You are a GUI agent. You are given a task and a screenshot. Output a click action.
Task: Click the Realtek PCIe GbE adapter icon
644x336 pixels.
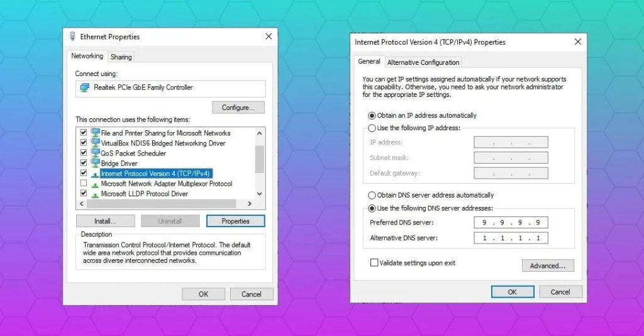pos(85,87)
